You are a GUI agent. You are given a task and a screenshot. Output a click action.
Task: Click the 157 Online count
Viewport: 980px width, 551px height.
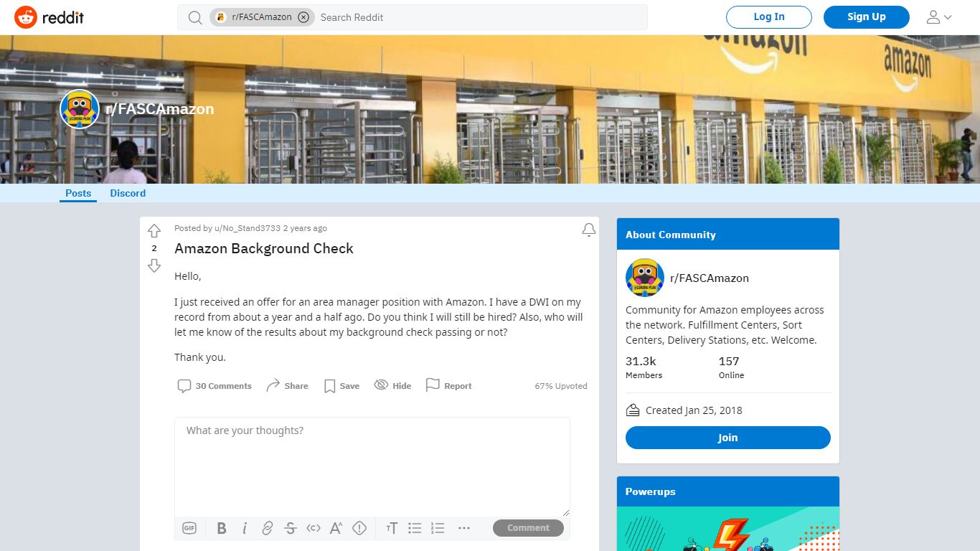(732, 367)
